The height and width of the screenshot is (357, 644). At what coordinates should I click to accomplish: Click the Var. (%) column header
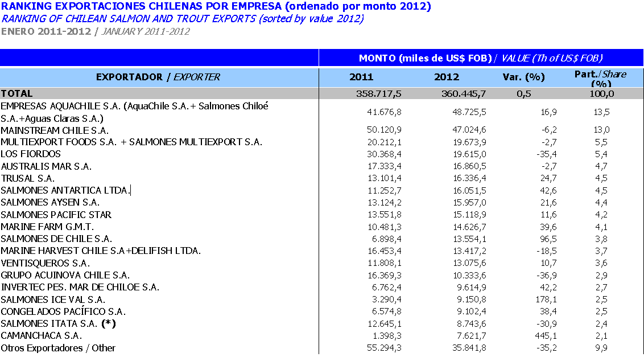pos(523,77)
